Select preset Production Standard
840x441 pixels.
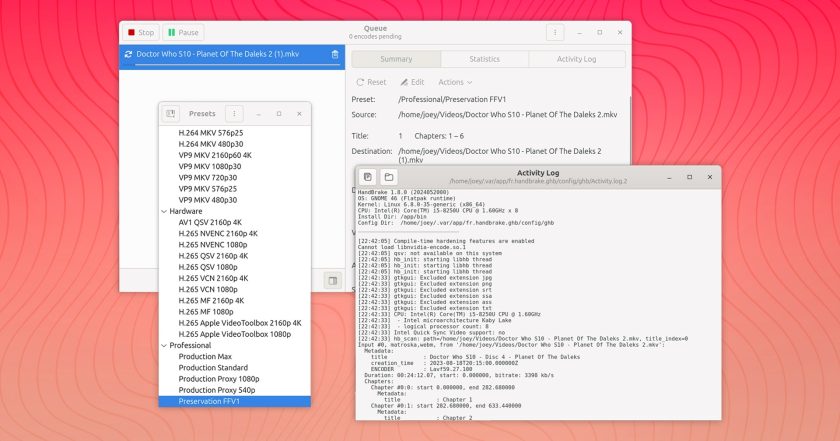pyautogui.click(x=235, y=368)
